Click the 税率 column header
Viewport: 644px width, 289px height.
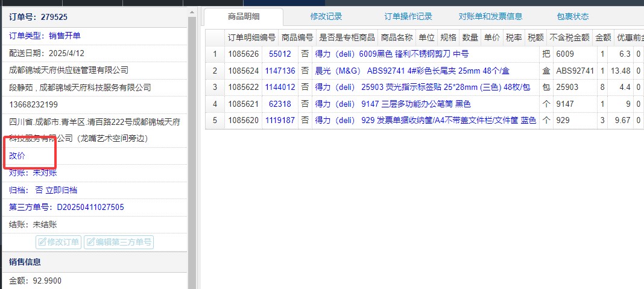click(x=514, y=38)
